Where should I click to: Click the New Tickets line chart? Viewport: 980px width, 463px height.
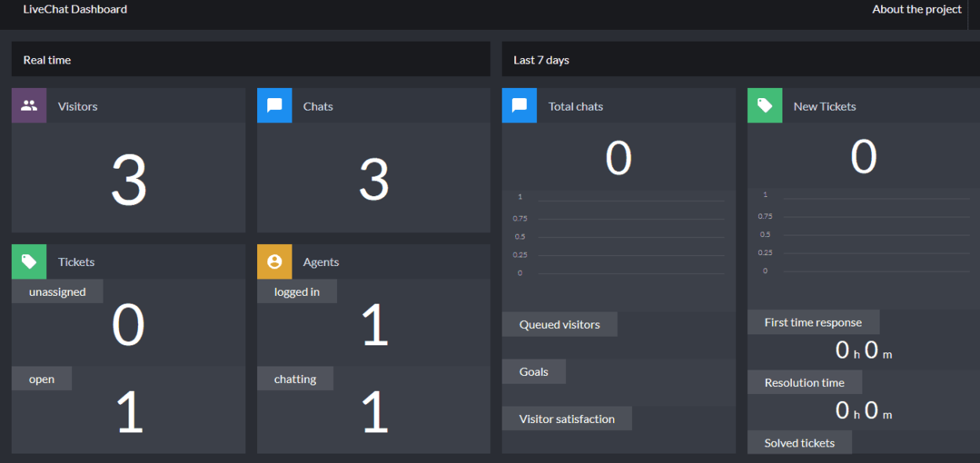[x=865, y=233]
